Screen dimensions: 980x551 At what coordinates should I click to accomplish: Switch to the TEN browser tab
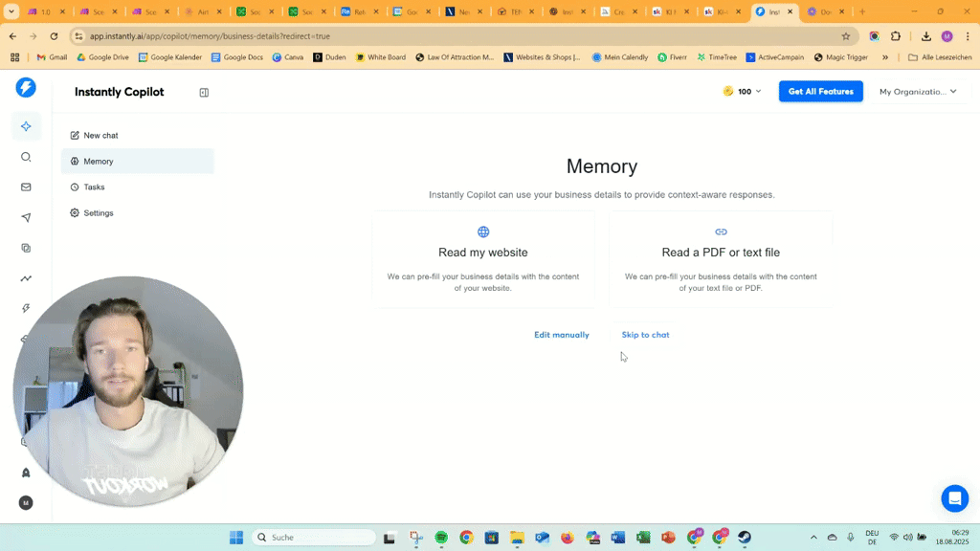(516, 11)
